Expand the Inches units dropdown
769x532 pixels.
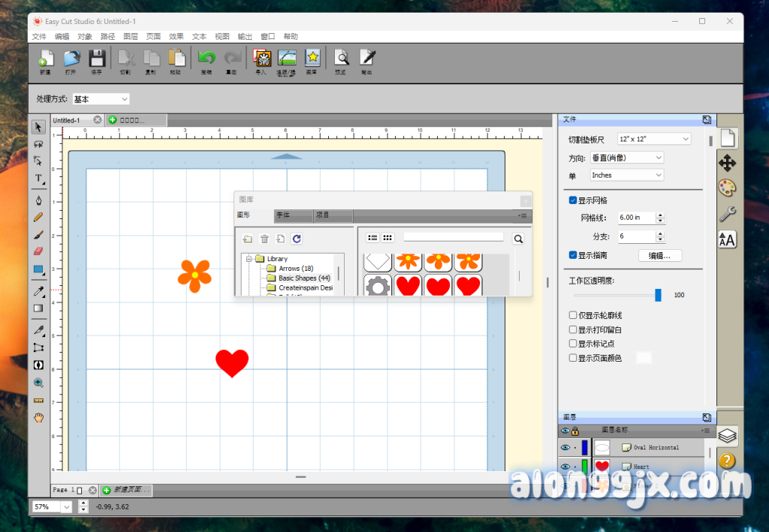tap(627, 176)
